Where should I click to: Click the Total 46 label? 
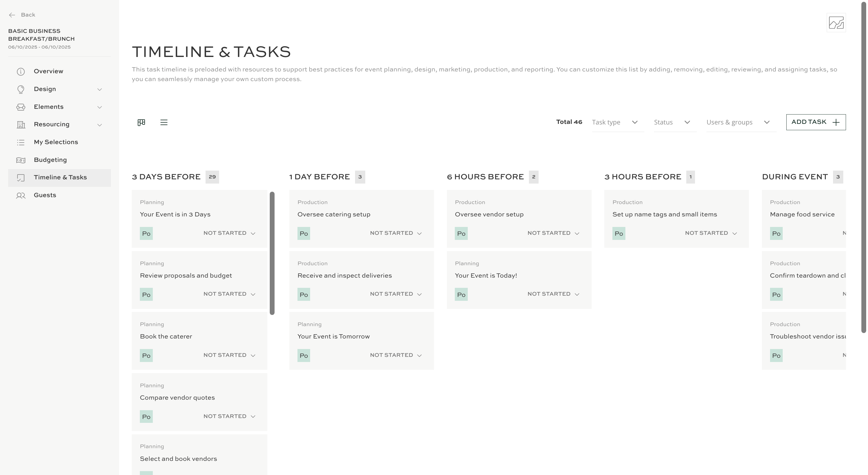coord(569,122)
